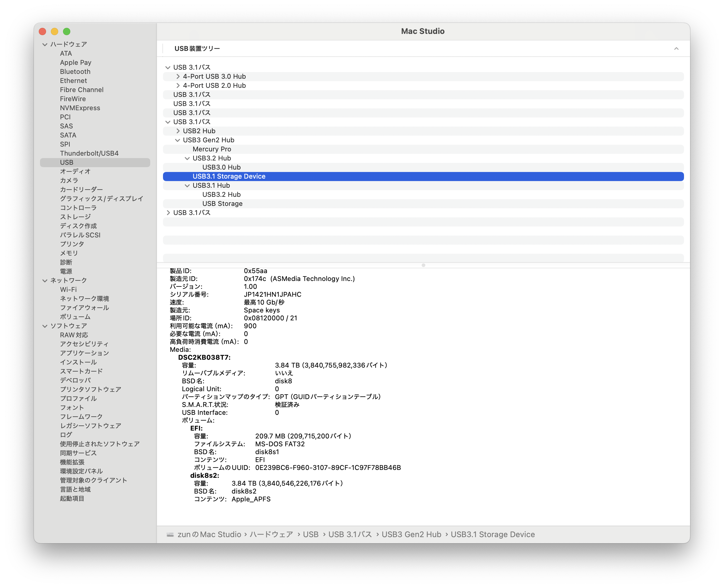Open Wi-Fi under network section
724x588 pixels.
[x=68, y=289]
